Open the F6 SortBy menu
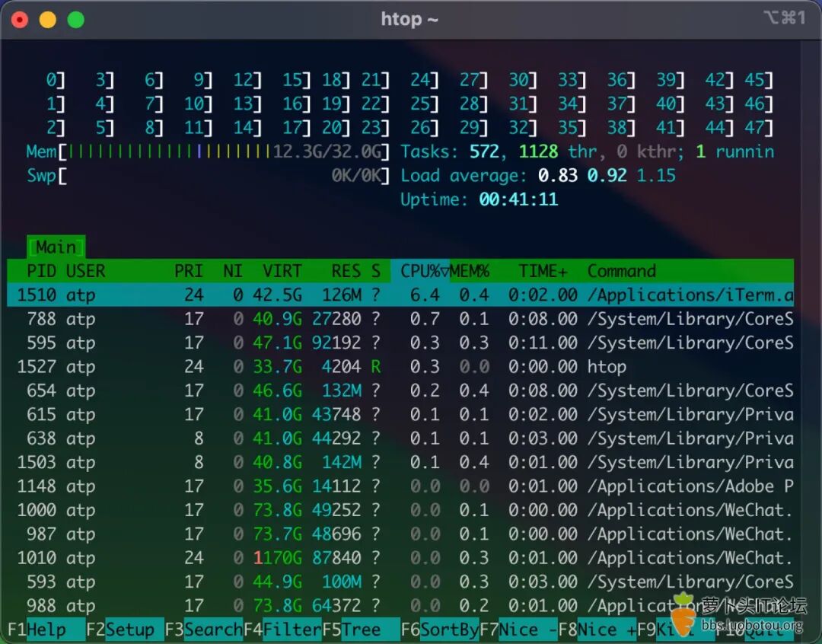Viewport: 822px width, 644px height. click(x=440, y=630)
